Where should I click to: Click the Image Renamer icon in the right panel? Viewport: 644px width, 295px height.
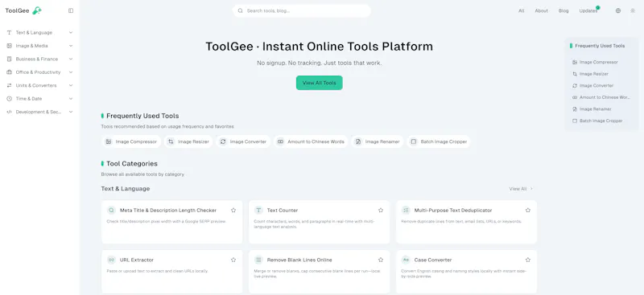pyautogui.click(x=575, y=109)
